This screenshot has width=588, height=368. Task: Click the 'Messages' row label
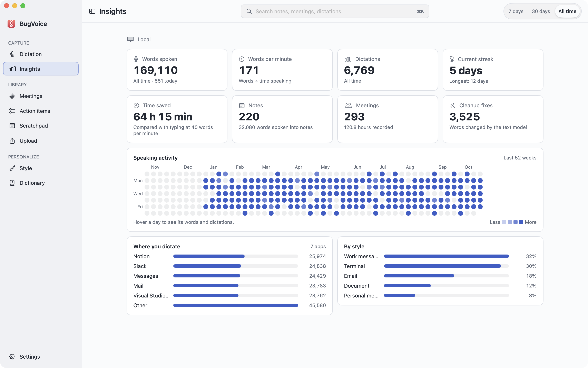pyautogui.click(x=146, y=276)
